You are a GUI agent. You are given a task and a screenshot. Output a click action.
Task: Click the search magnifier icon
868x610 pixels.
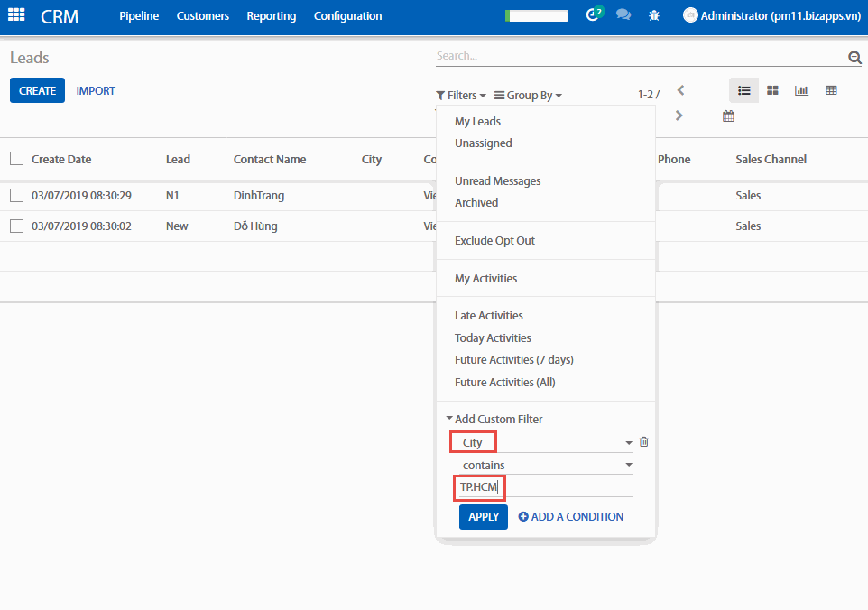point(854,58)
